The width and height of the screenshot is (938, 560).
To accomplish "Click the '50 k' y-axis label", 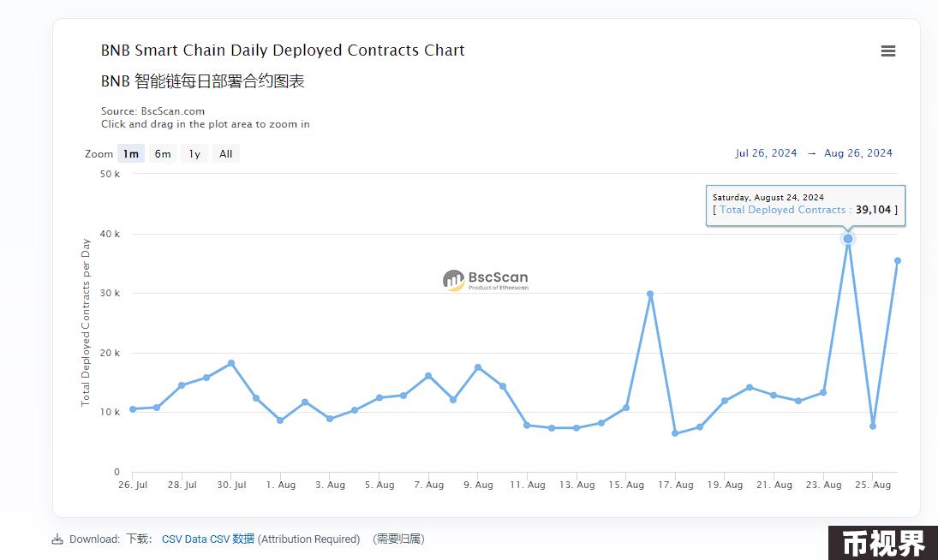I will [x=110, y=174].
